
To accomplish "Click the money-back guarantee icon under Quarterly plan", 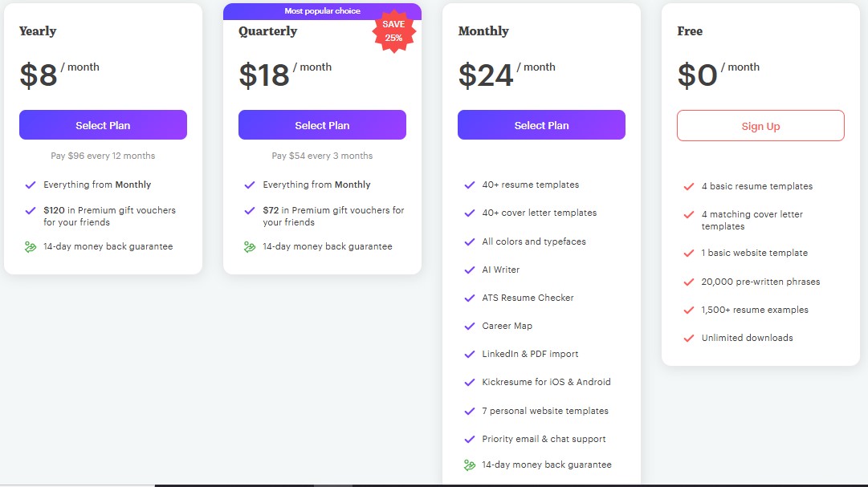I will point(248,246).
